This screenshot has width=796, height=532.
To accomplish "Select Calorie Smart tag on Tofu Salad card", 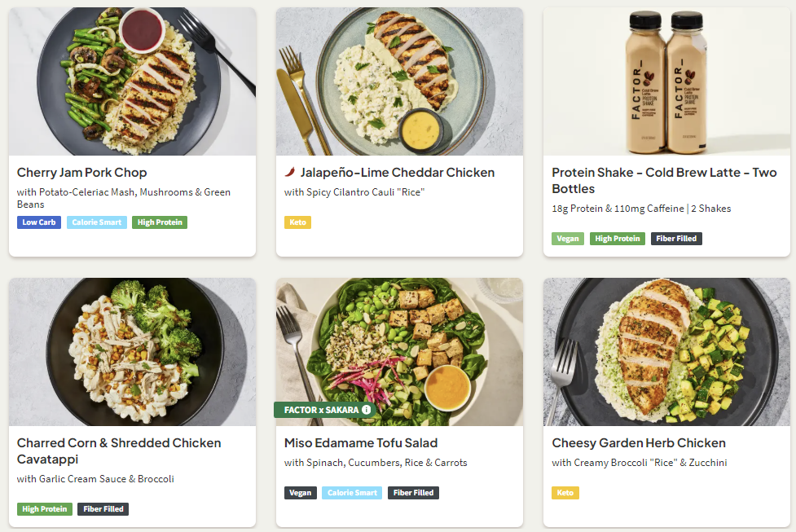I will coord(352,493).
